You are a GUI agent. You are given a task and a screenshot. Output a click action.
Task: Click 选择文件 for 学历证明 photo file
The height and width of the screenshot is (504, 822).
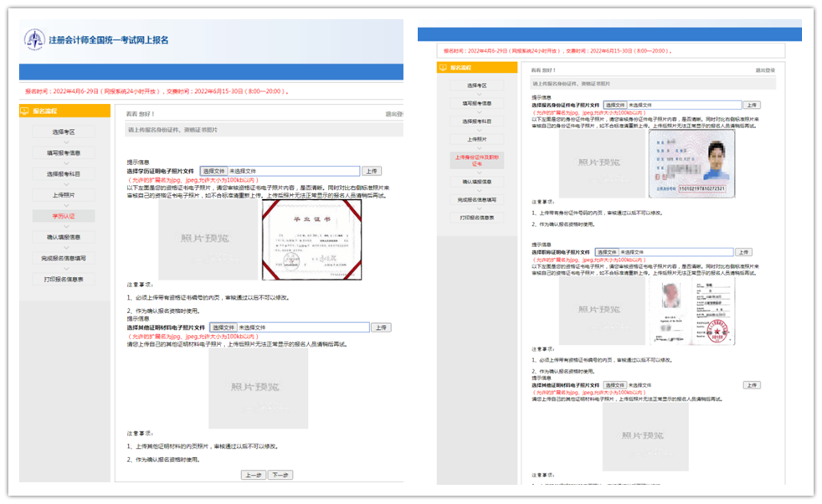click(x=213, y=171)
